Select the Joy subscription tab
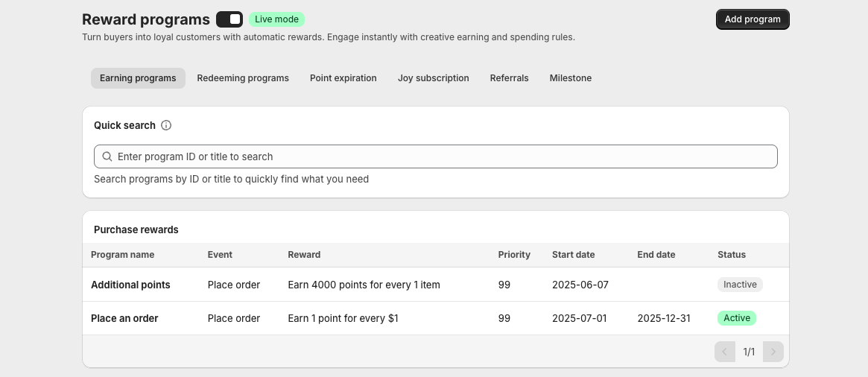Viewport: 868px width, 377px height. pos(434,78)
